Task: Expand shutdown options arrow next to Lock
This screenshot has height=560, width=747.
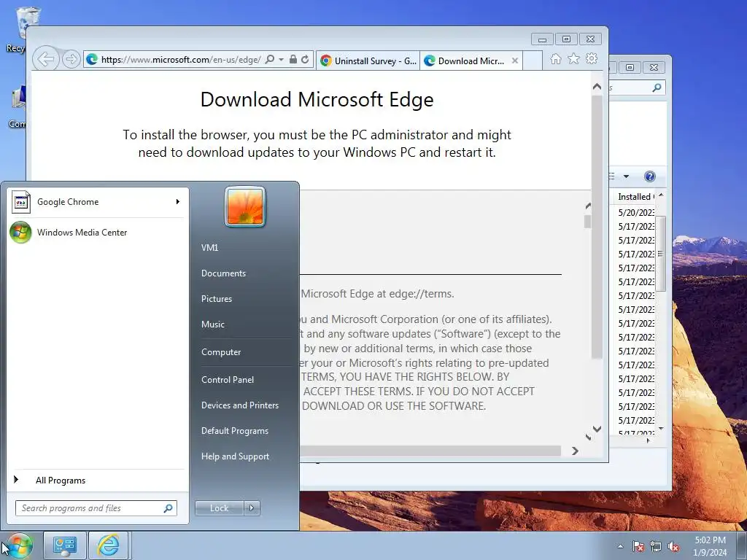Action: pos(252,508)
